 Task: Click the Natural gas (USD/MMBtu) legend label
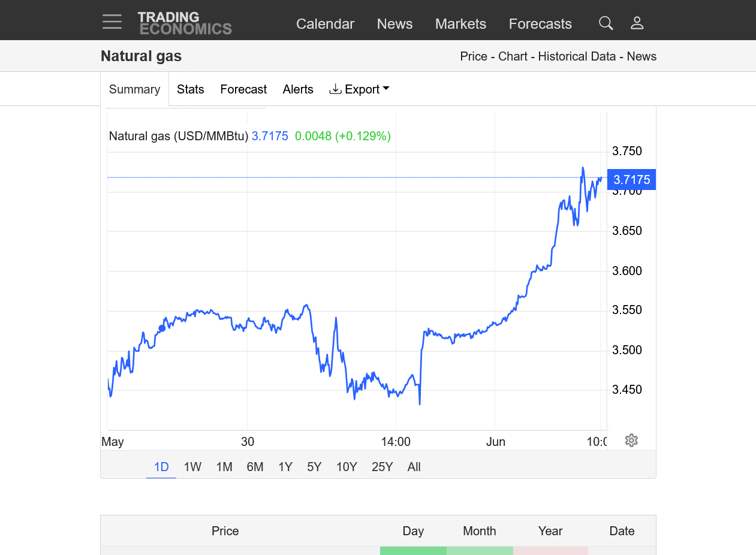pyautogui.click(x=179, y=136)
